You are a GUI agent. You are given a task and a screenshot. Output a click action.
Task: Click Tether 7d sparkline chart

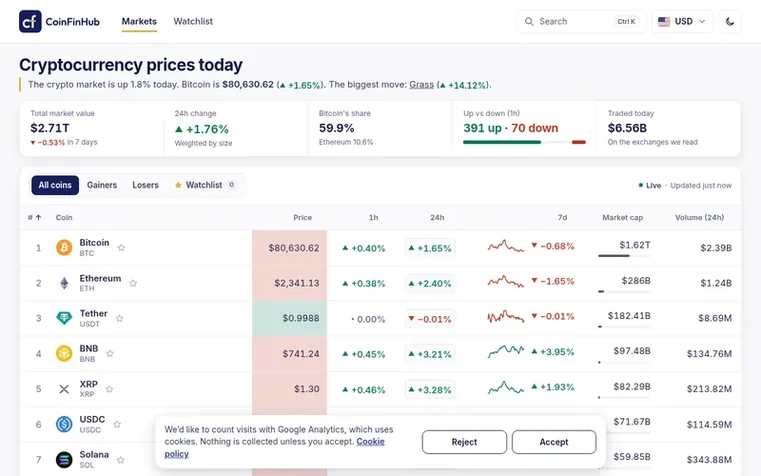(506, 317)
